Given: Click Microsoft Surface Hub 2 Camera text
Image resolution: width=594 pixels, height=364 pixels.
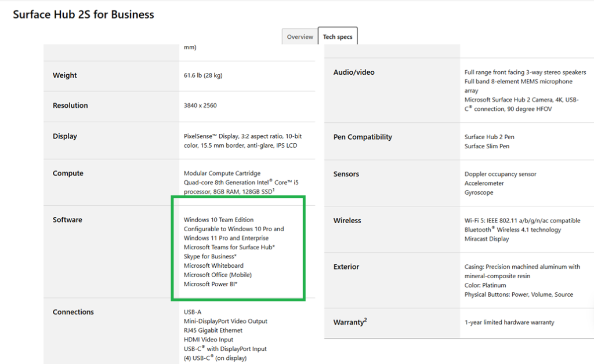Looking at the screenshot, I should pyautogui.click(x=521, y=104).
